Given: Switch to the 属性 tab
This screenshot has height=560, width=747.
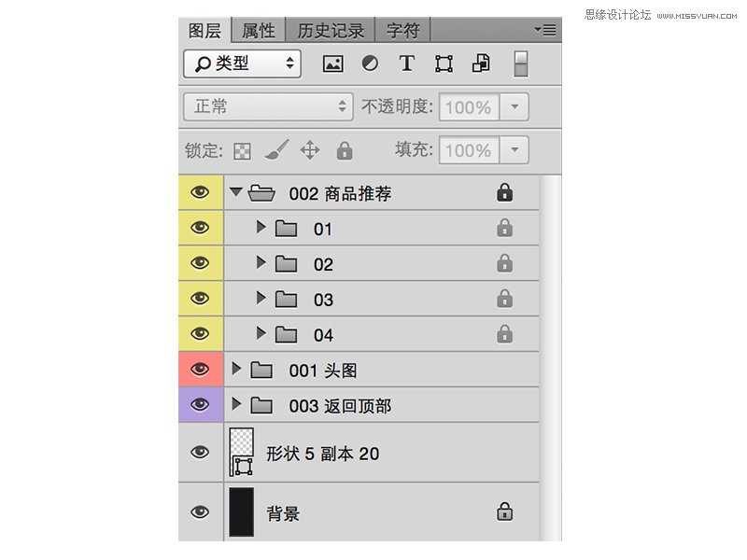Looking at the screenshot, I should coord(259,31).
